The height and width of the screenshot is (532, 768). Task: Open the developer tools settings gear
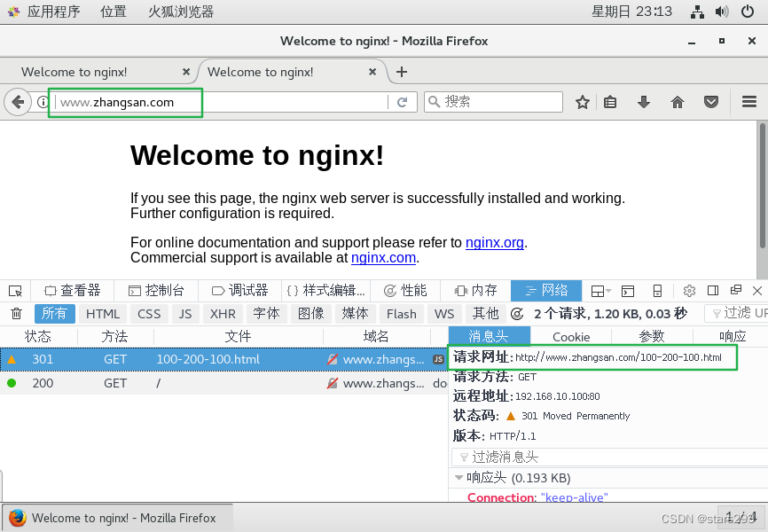[689, 290]
